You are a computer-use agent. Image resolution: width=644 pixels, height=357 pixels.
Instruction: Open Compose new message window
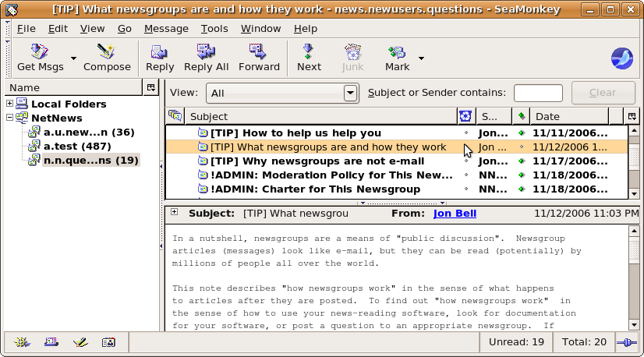pos(107,52)
